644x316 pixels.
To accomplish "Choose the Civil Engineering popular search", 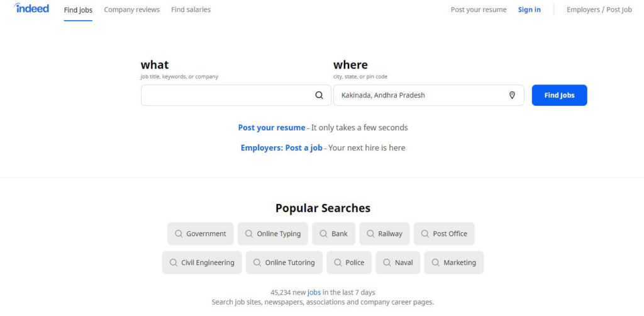I will (x=202, y=262).
